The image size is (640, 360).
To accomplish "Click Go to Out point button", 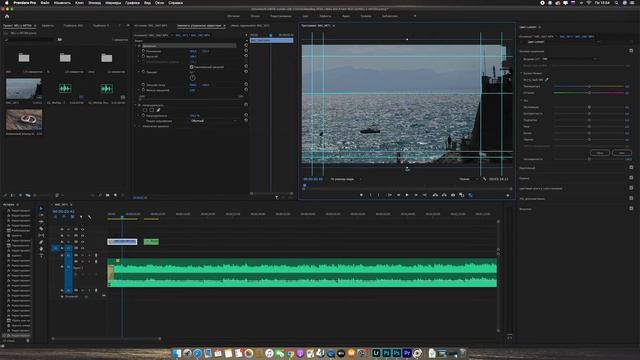I will coord(424,195).
